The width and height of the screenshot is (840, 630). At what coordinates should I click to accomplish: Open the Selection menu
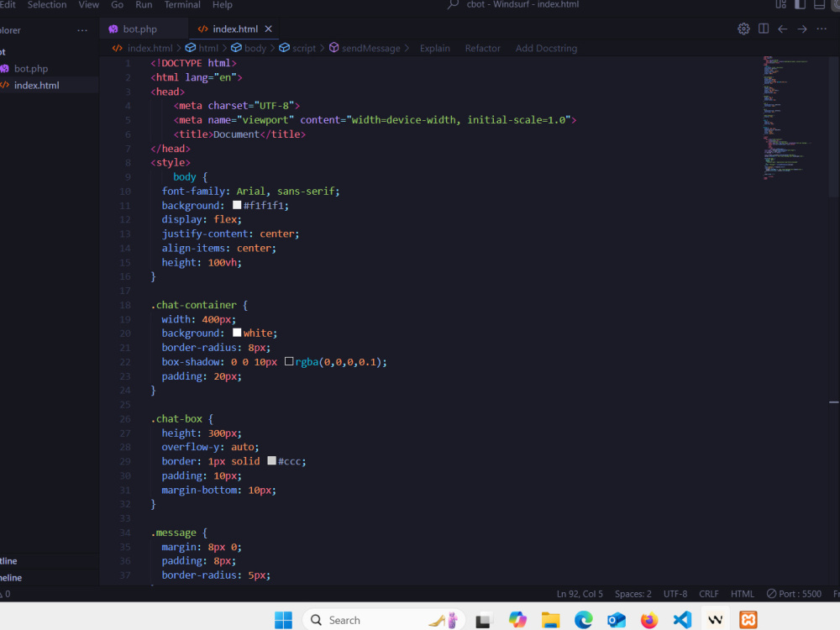(47, 5)
